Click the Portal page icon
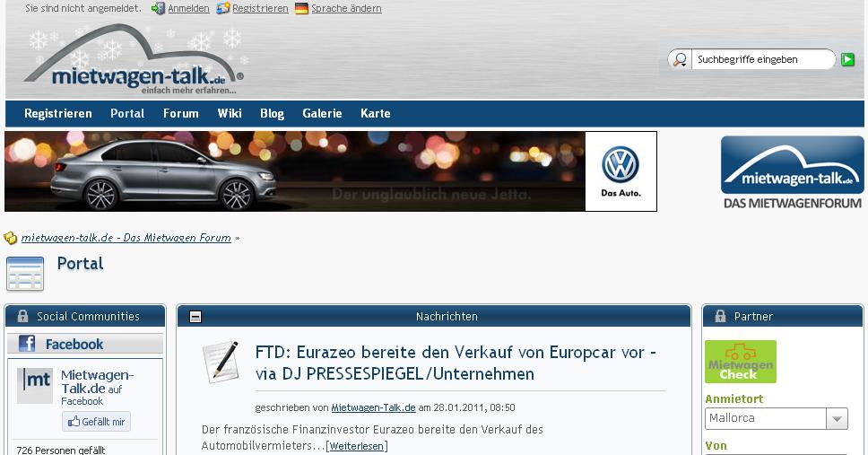 (25, 274)
